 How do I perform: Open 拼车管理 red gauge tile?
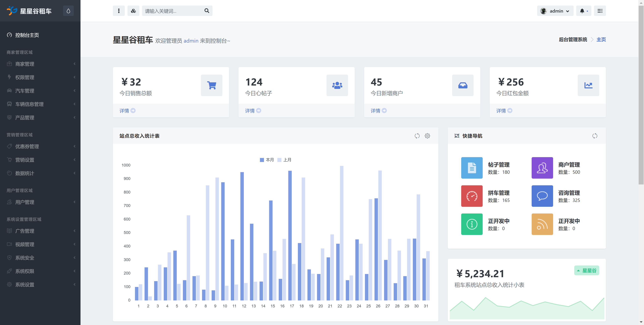pos(472,196)
